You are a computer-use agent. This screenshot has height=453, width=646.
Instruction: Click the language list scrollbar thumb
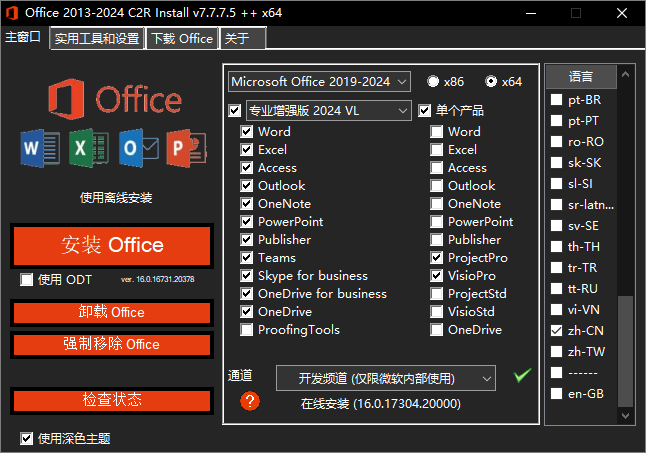[x=625, y=351]
